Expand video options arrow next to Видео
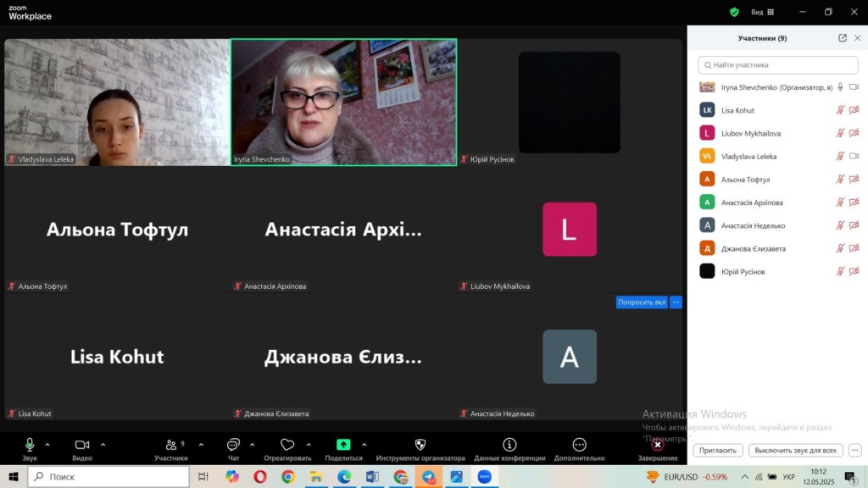Image resolution: width=868 pixels, height=488 pixels. (103, 444)
